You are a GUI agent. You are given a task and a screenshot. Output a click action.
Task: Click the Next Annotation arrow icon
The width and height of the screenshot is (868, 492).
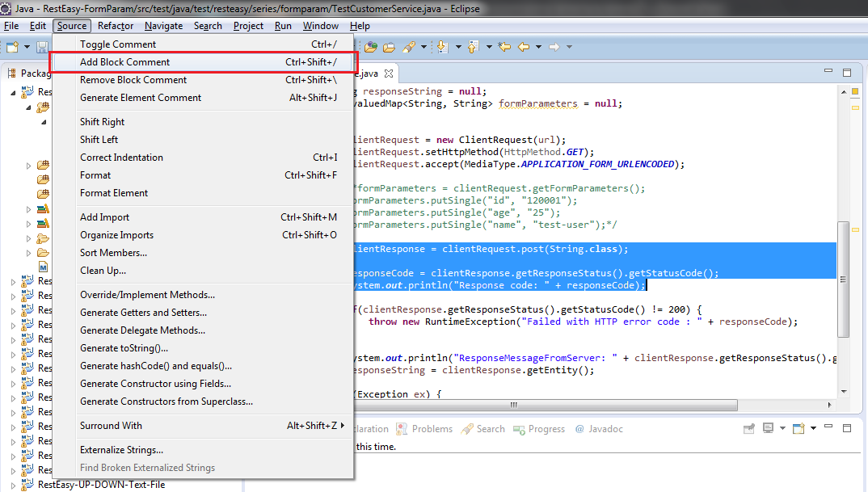[442, 47]
